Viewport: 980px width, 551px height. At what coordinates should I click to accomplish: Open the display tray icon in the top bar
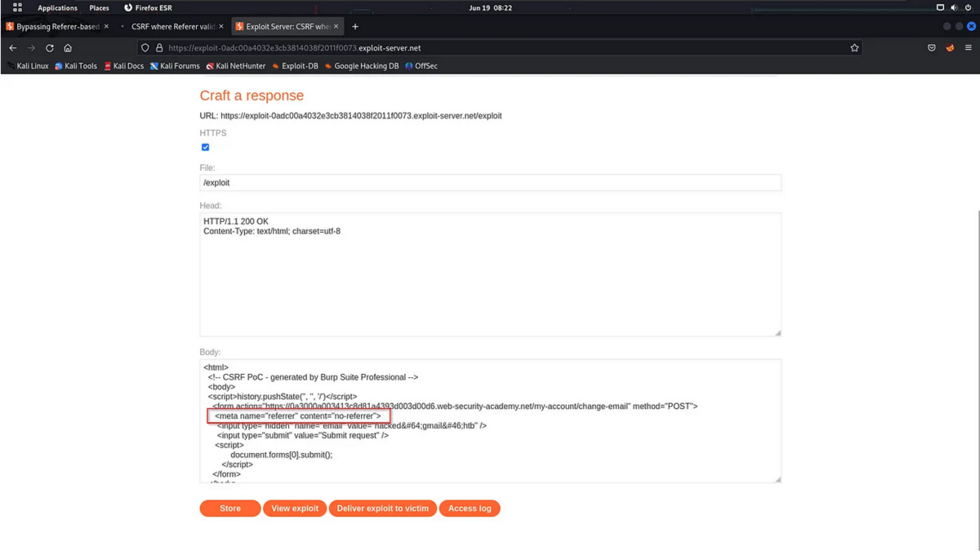point(940,7)
